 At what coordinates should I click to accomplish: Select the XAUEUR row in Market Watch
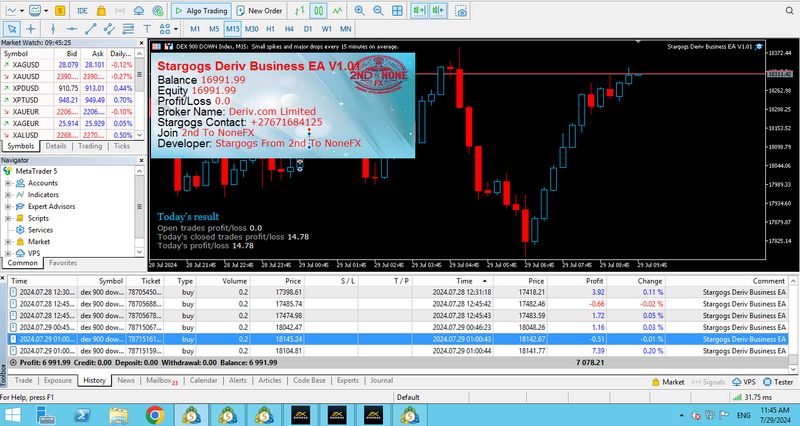click(68, 112)
